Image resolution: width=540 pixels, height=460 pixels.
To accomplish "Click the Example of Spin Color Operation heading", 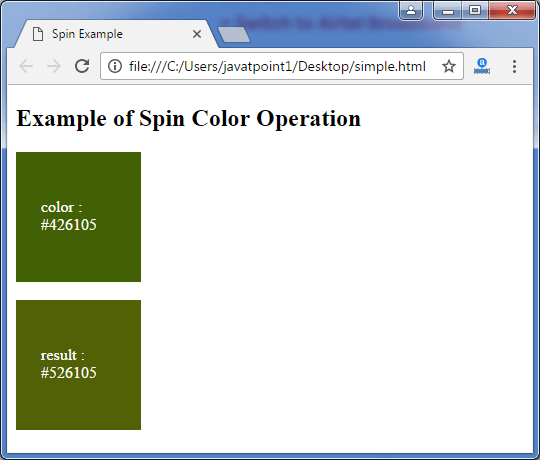I will click(x=188, y=118).
